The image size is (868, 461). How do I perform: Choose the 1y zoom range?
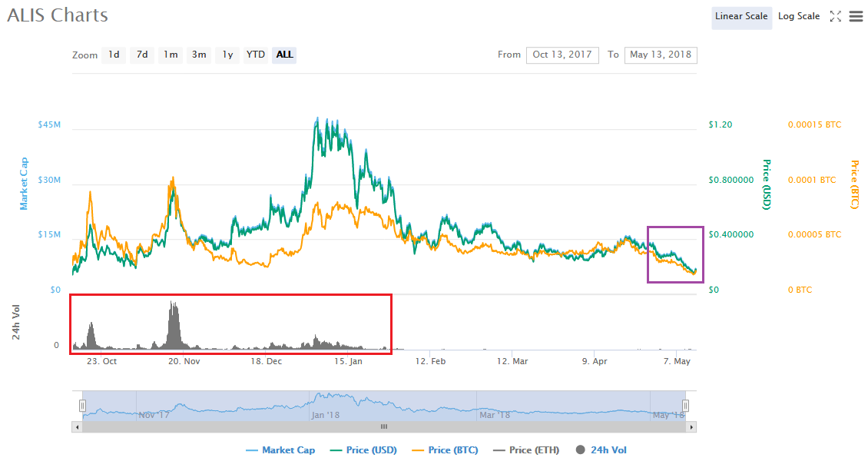click(227, 55)
